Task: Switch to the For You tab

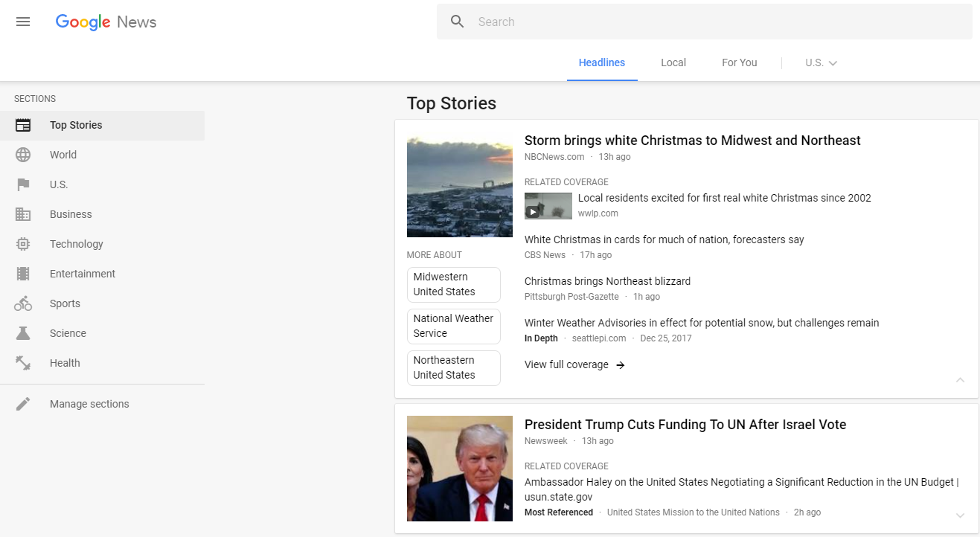Action: (x=740, y=63)
